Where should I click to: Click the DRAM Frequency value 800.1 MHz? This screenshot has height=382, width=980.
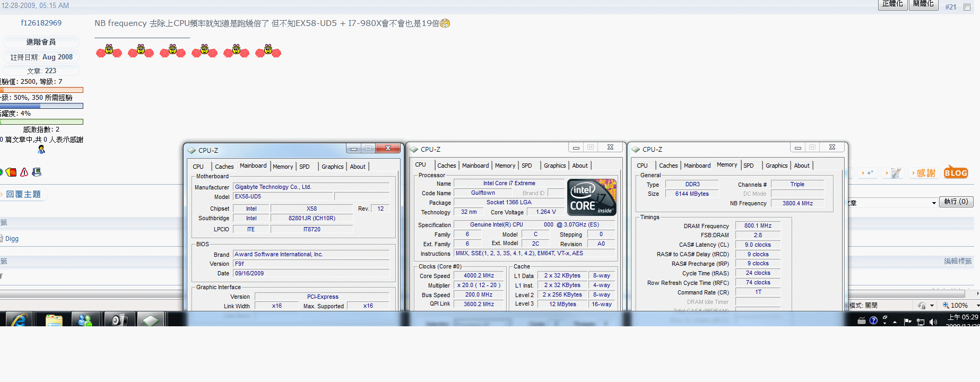(x=758, y=225)
